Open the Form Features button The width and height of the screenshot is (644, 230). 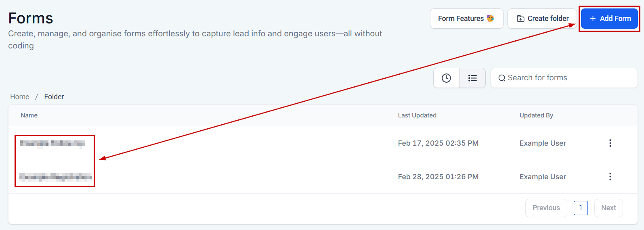[x=466, y=19]
